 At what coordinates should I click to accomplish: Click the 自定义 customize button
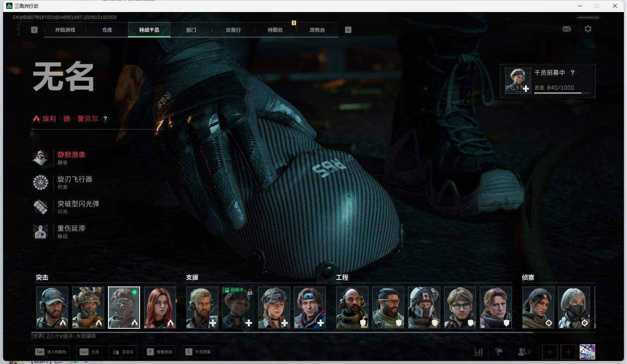(123, 352)
